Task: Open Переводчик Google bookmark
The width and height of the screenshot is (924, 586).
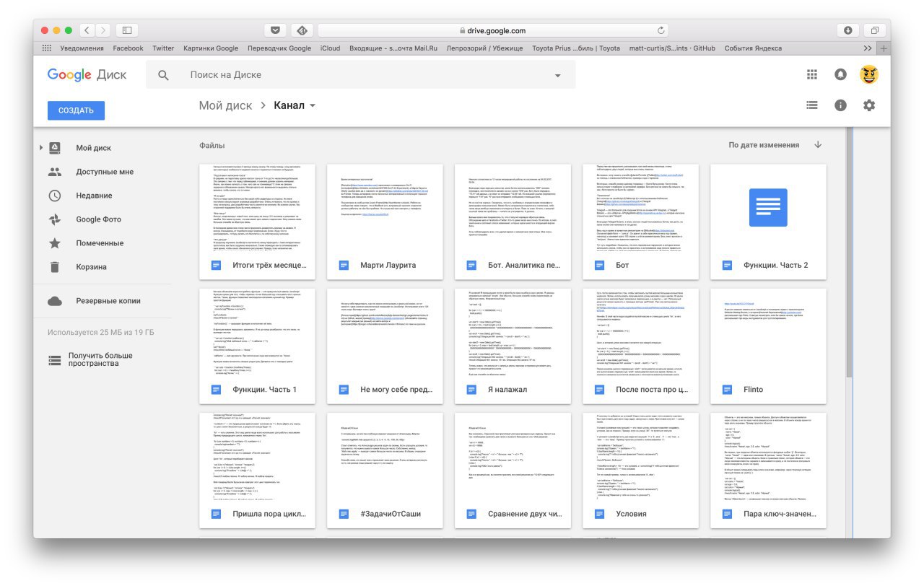Action: (279, 48)
